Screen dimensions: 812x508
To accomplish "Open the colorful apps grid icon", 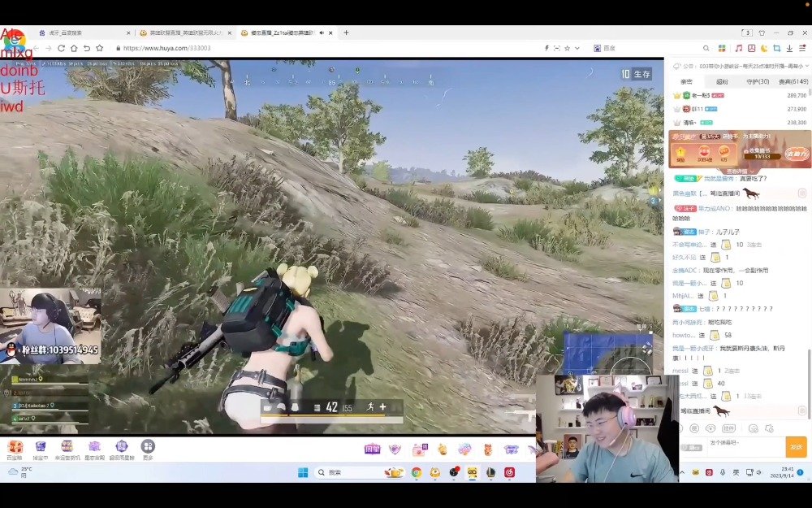I will (722, 48).
